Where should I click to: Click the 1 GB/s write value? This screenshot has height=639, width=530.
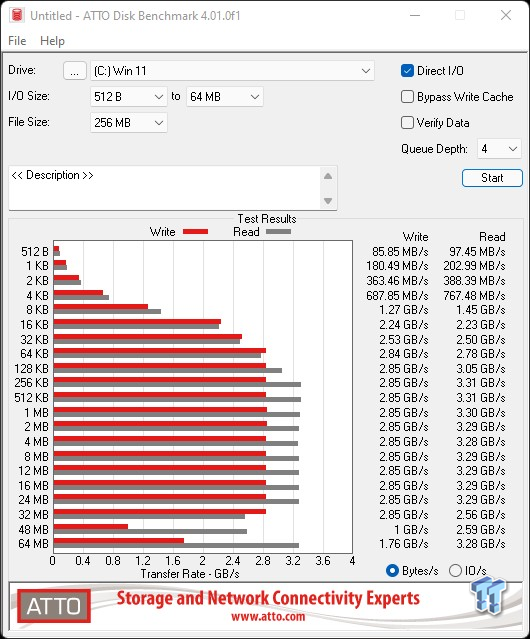click(x=411, y=529)
